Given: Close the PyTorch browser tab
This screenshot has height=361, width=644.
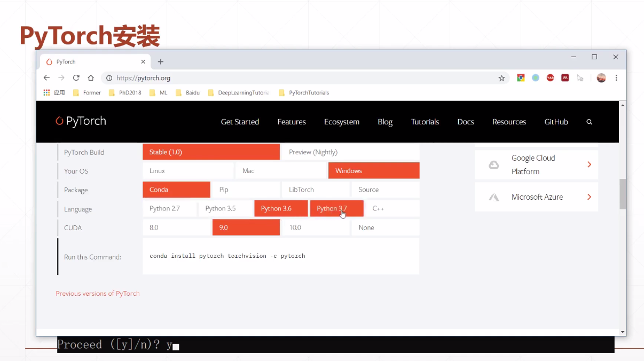Looking at the screenshot, I should [143, 62].
